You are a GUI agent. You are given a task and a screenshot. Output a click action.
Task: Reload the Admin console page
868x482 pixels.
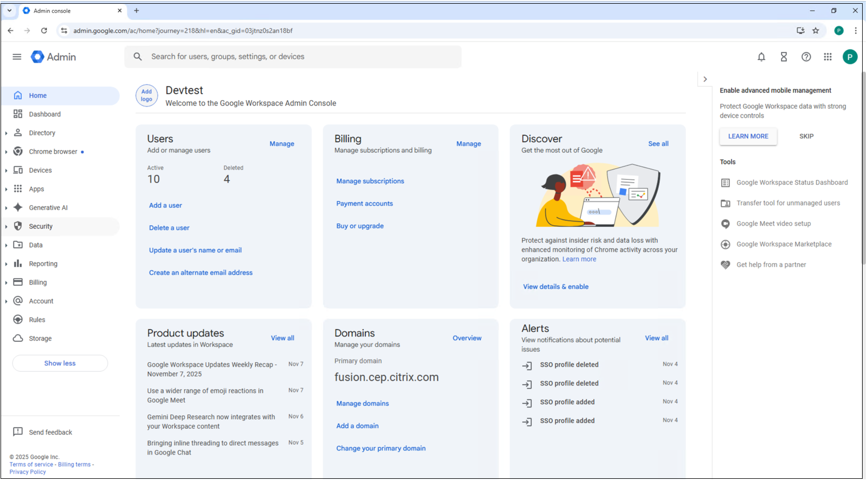point(44,31)
